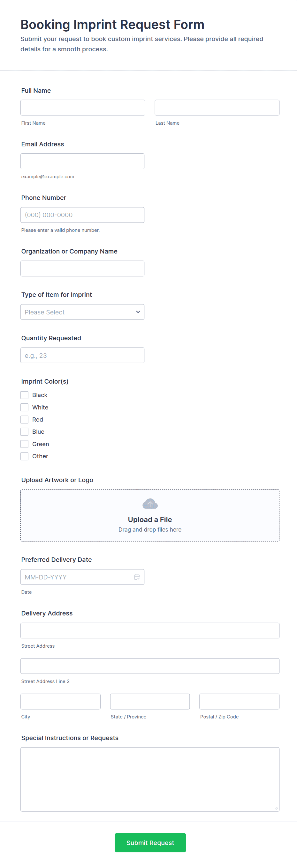Screen dimensions: 297x868
Task: Enable the Blue imprint color option
Action: 24,432
